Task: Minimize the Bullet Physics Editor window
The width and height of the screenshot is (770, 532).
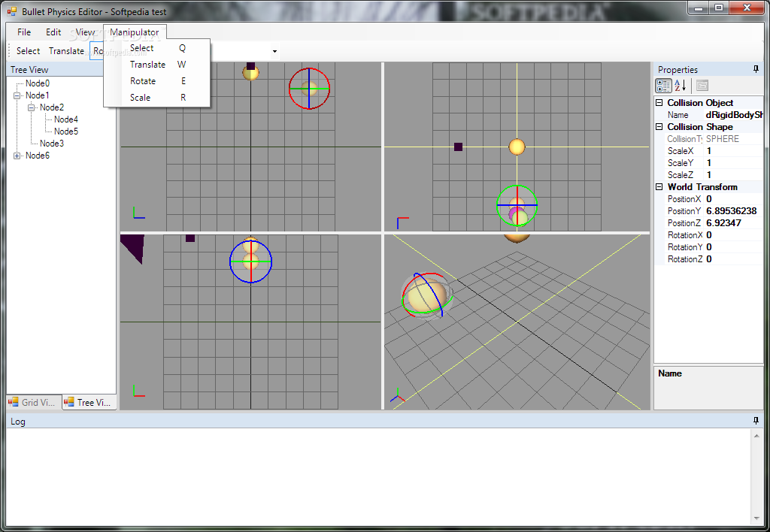Action: [699, 8]
